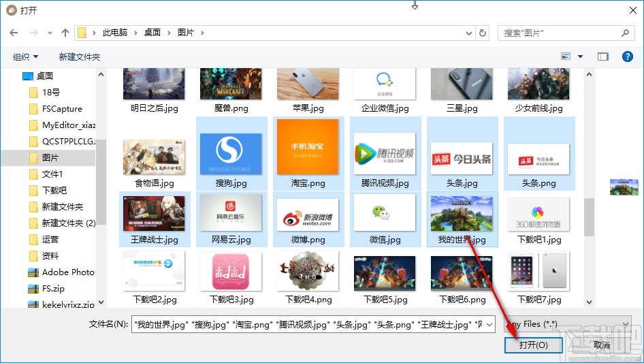Open recent locations dropdown chevron

click(50, 33)
